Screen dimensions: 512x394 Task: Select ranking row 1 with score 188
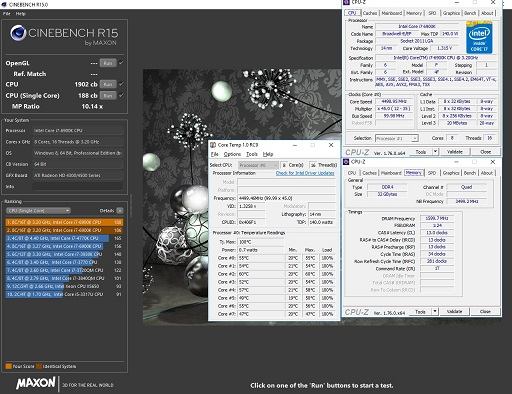64,222
